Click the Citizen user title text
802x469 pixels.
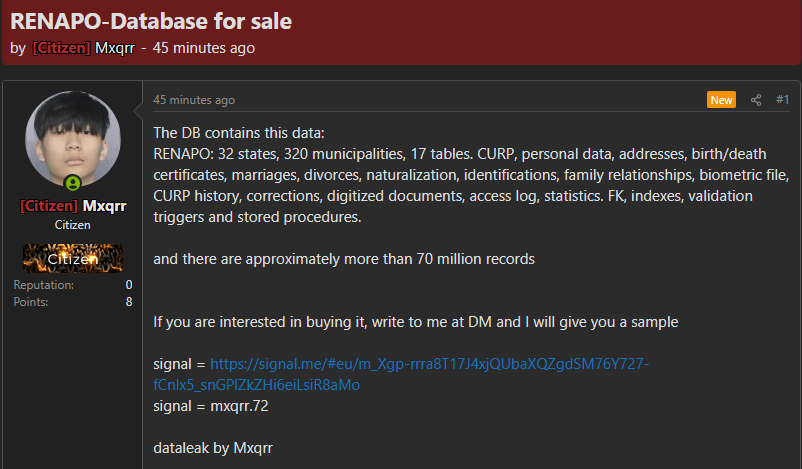pos(73,225)
